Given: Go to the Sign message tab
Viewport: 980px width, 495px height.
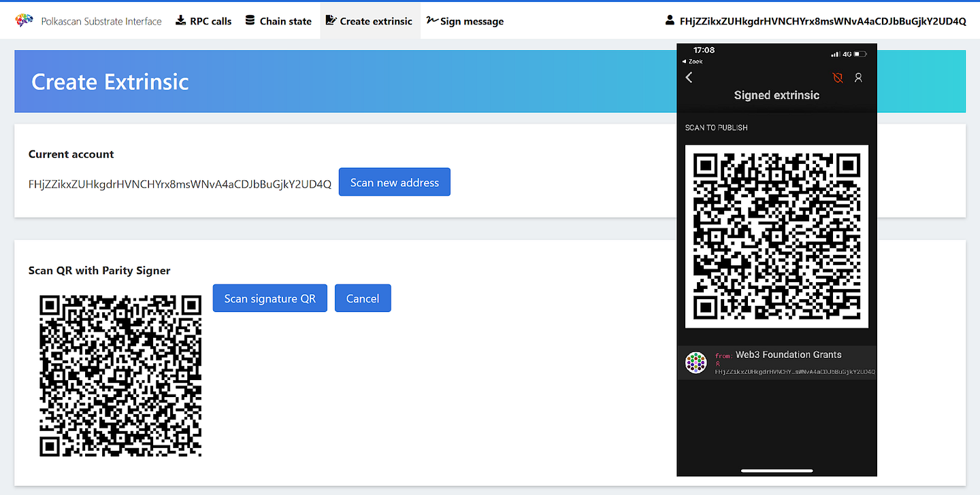Looking at the screenshot, I should click(x=465, y=21).
